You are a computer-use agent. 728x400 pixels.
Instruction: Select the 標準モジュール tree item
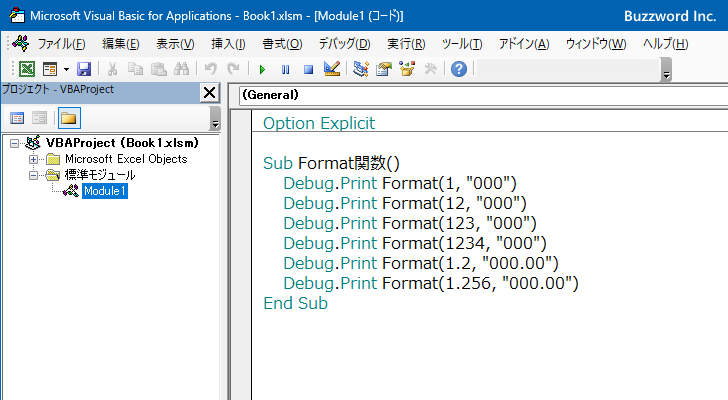[100, 175]
